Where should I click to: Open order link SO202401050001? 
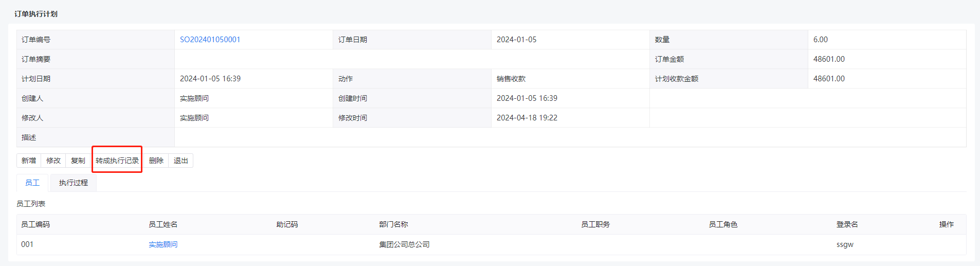coord(210,40)
